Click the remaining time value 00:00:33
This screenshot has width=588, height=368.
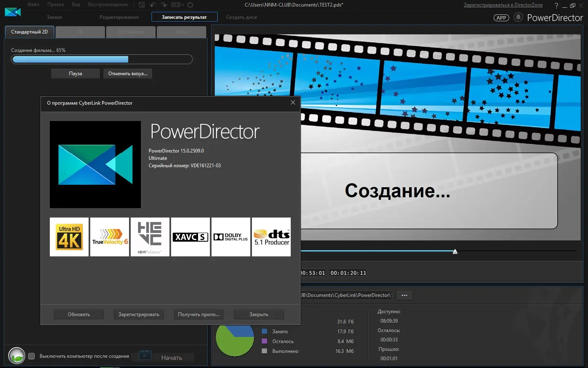pyautogui.click(x=389, y=340)
